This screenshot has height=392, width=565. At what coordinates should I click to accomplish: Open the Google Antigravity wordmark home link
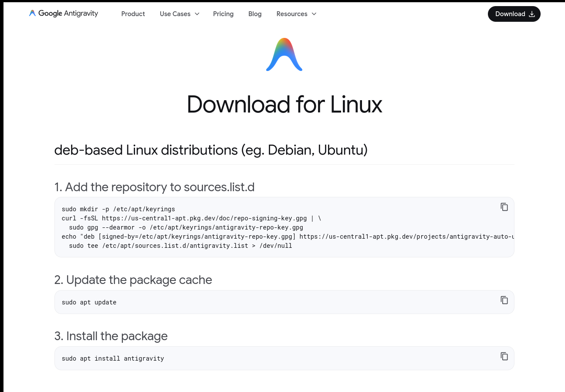[x=68, y=14]
